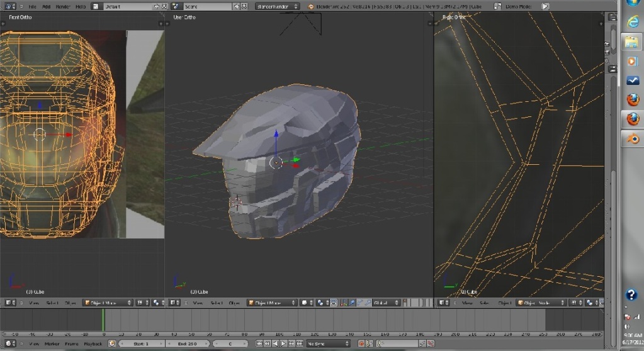Jump to last frame of timeline
The height and width of the screenshot is (351, 644).
[300, 343]
